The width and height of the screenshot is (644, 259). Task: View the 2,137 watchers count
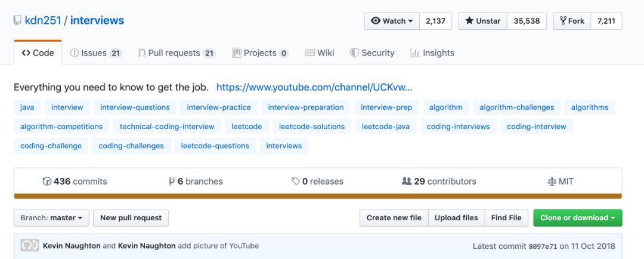(x=436, y=21)
